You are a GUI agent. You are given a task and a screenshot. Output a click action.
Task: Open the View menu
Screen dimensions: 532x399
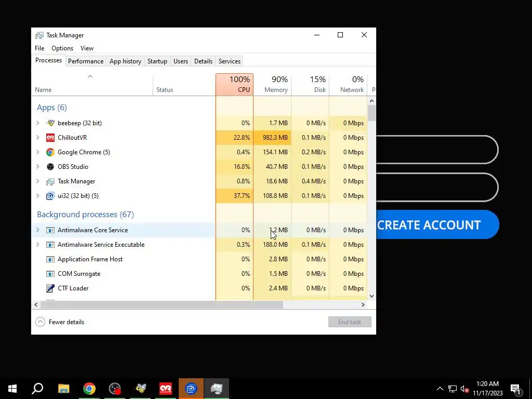[87, 48]
